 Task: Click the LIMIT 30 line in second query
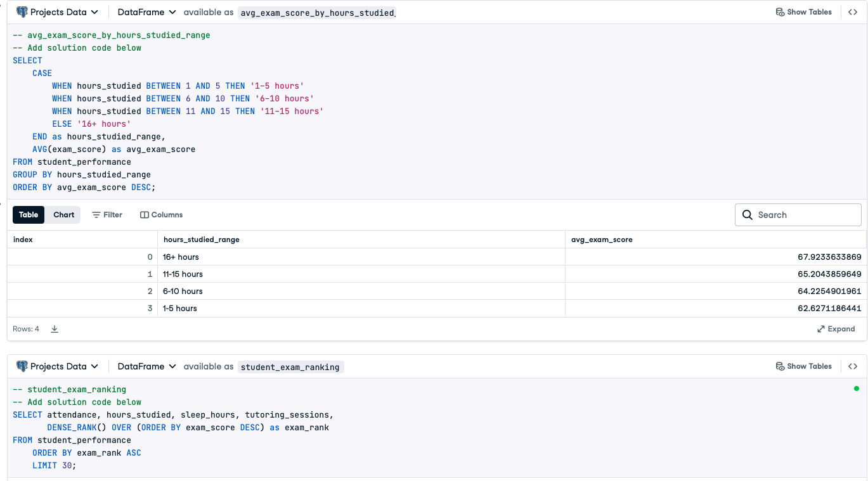coord(54,465)
